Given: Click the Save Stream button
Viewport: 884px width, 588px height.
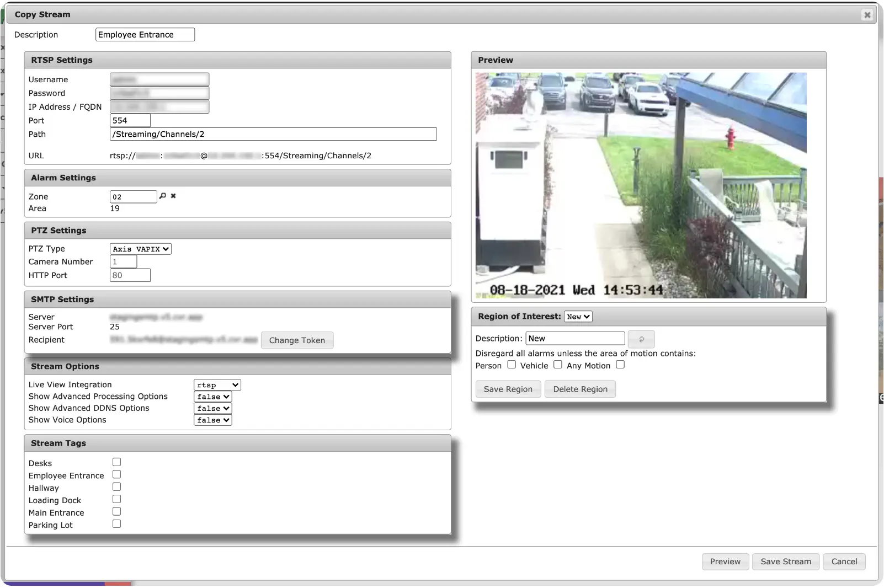Looking at the screenshot, I should coord(786,562).
